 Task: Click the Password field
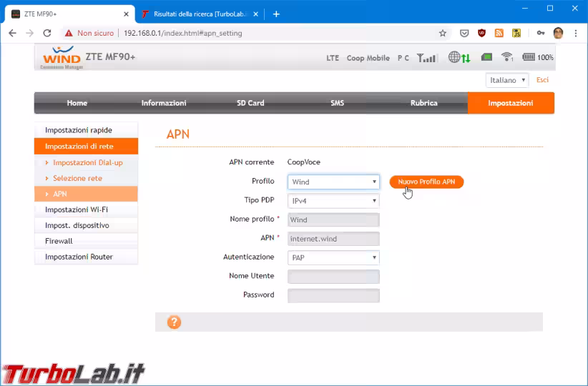point(333,296)
